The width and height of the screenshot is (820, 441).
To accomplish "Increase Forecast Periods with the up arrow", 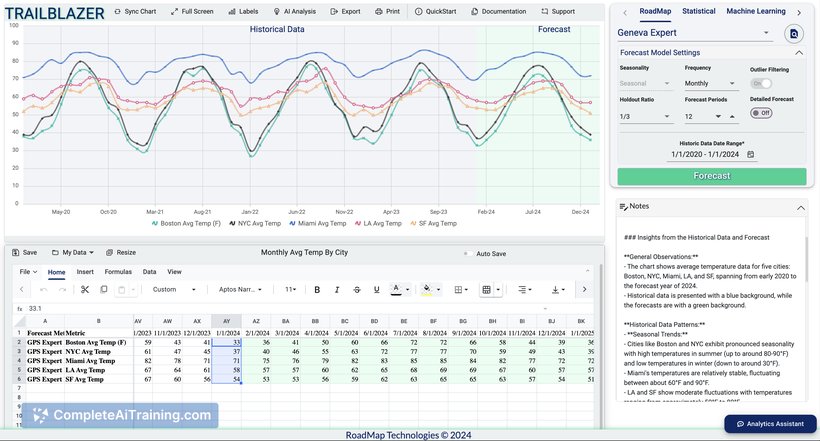I will click(732, 117).
